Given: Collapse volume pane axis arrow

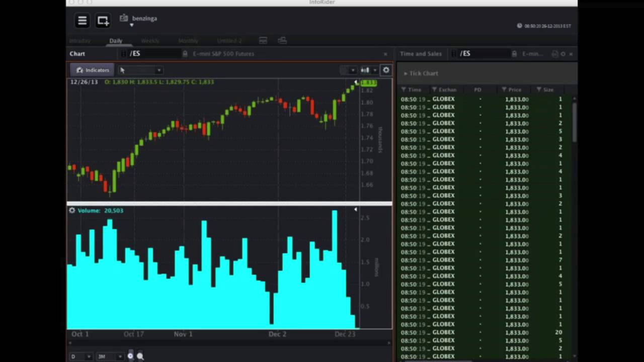Looking at the screenshot, I should point(356,209).
